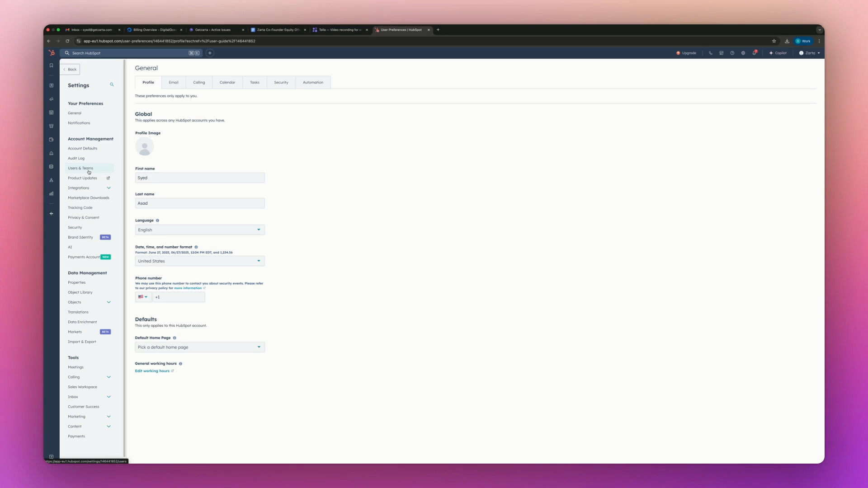Viewport: 868px width, 488px height.
Task: Open the phone country flag dropdown
Action: coord(143,297)
